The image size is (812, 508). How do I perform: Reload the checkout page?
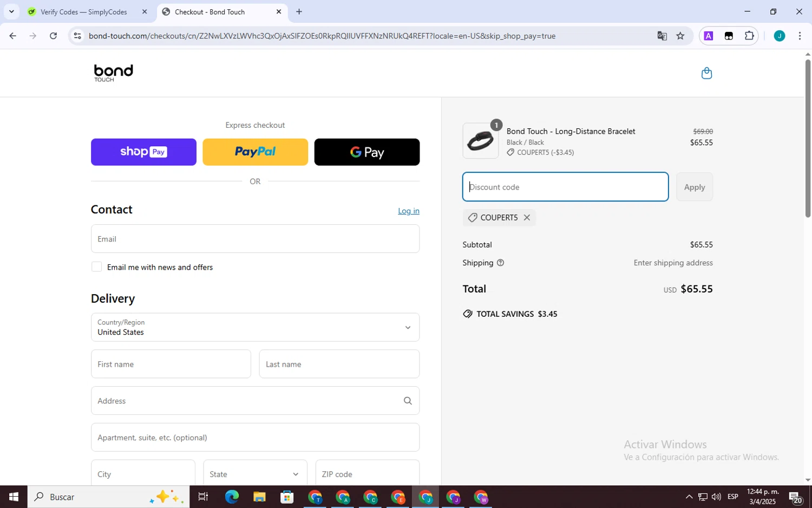(x=53, y=36)
